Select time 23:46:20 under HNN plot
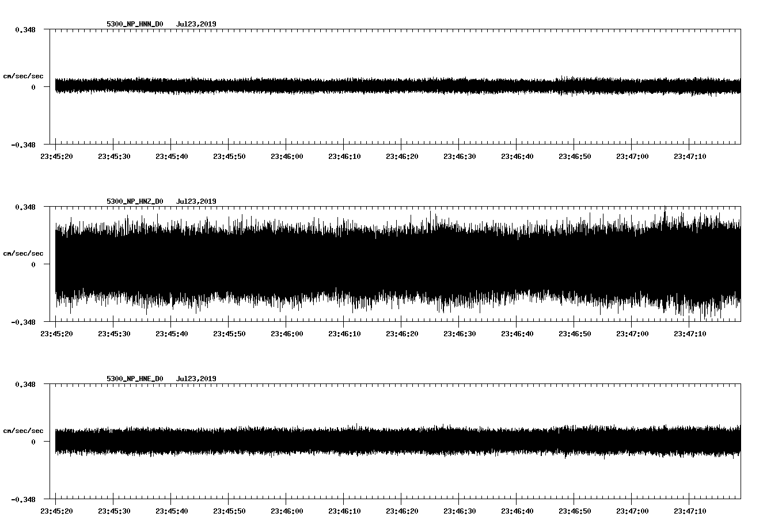Viewport: 782px width, 532px height. 402,157
